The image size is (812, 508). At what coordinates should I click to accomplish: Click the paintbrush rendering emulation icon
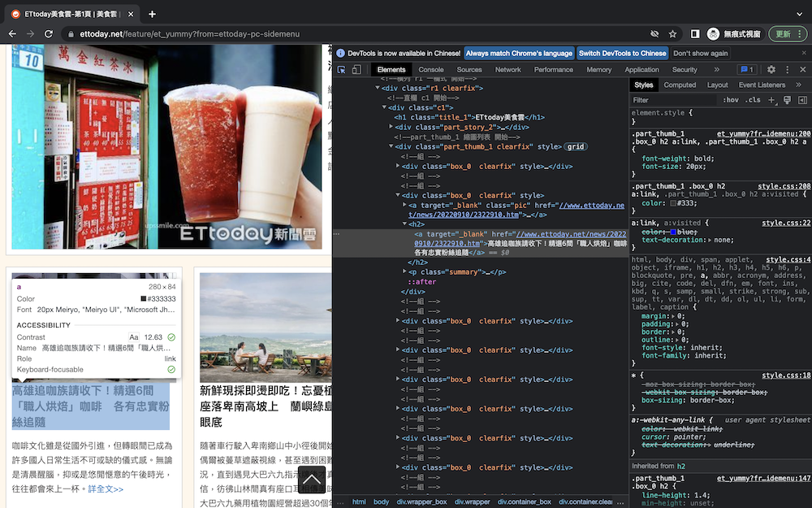click(x=787, y=100)
